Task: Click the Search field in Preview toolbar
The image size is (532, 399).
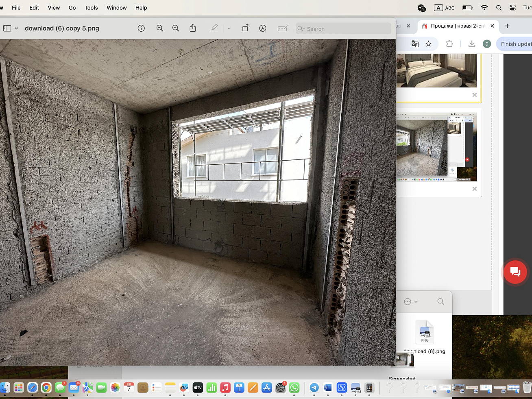Action: pos(344,28)
